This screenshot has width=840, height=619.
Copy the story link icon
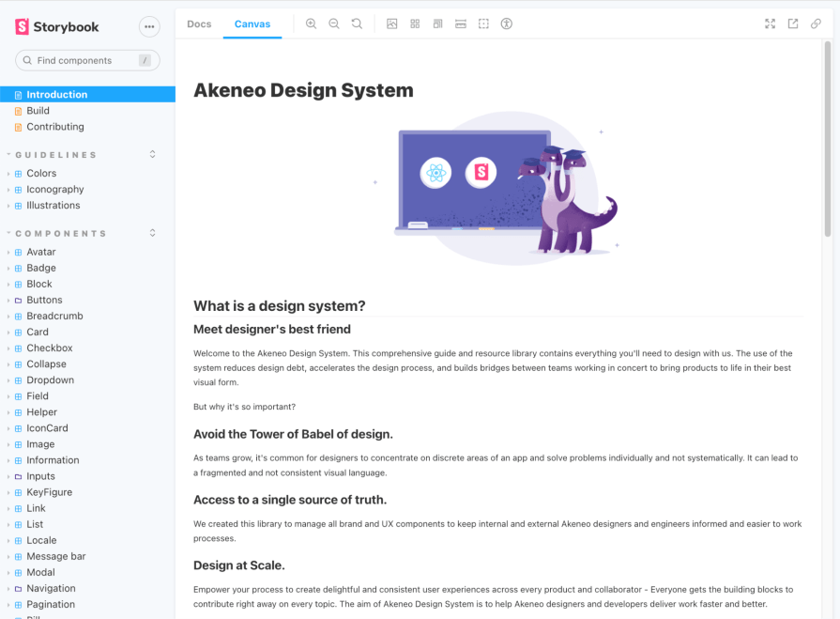click(x=817, y=23)
